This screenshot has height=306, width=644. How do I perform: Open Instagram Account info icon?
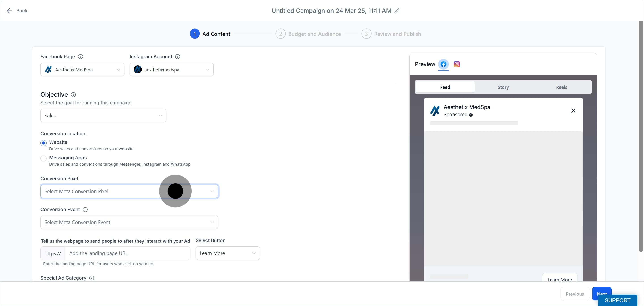[x=178, y=57]
